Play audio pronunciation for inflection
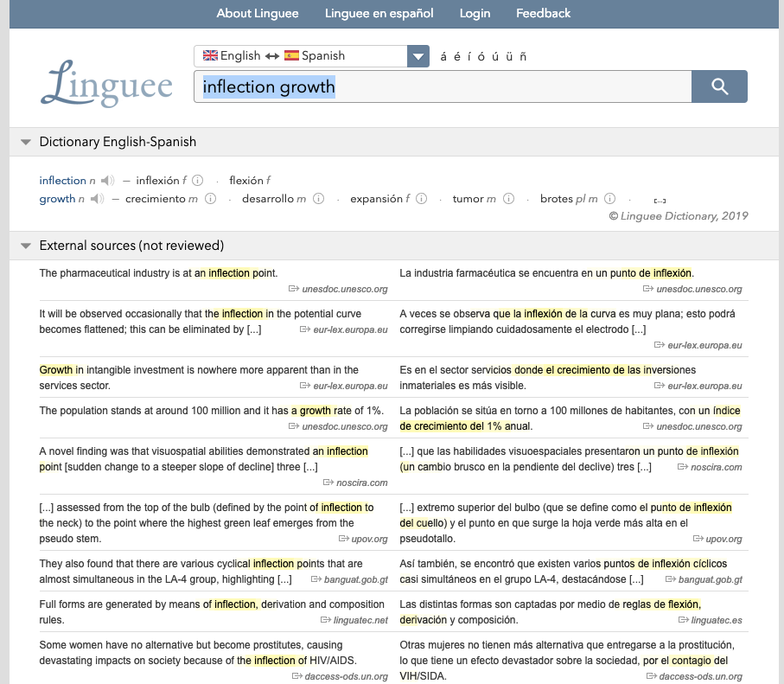This screenshot has height=684, width=784. pos(106,181)
